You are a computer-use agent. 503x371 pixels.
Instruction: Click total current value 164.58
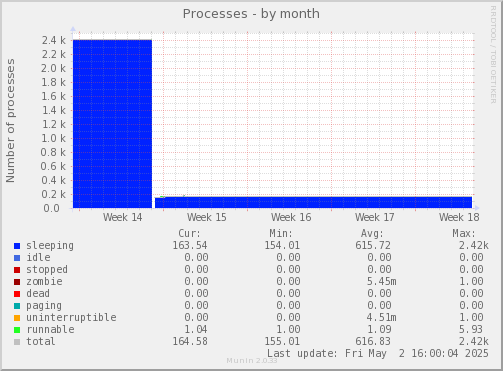(190, 341)
